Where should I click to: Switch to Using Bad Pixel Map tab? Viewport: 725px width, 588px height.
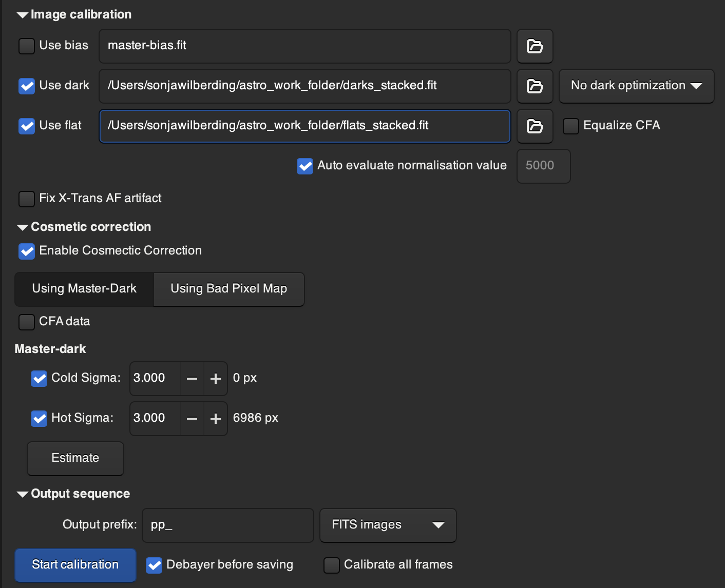click(228, 289)
